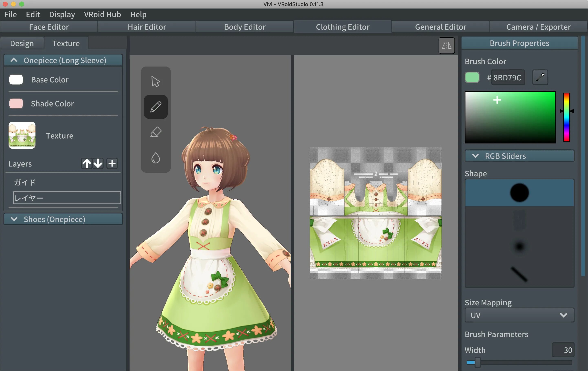Click the mirror symmetry toggle icon

pos(447,45)
